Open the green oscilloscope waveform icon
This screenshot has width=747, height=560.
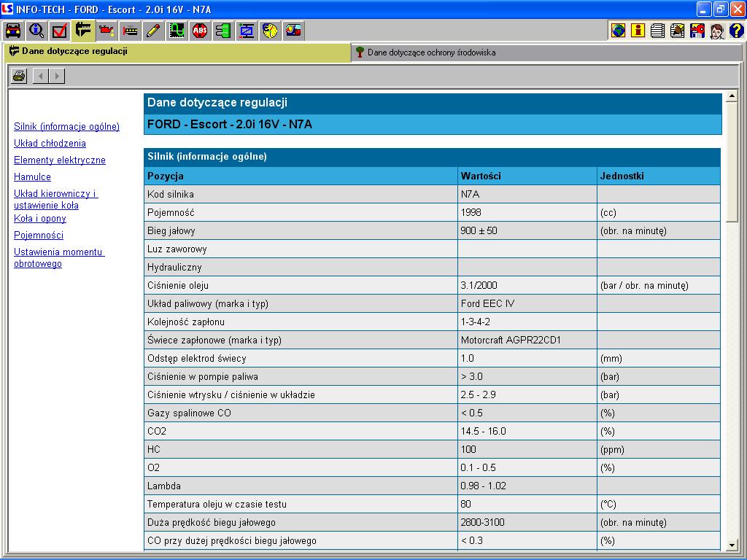pos(177,31)
